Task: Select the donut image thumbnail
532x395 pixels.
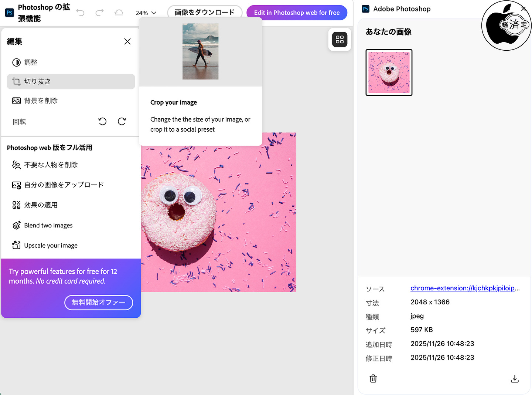Action: point(389,72)
